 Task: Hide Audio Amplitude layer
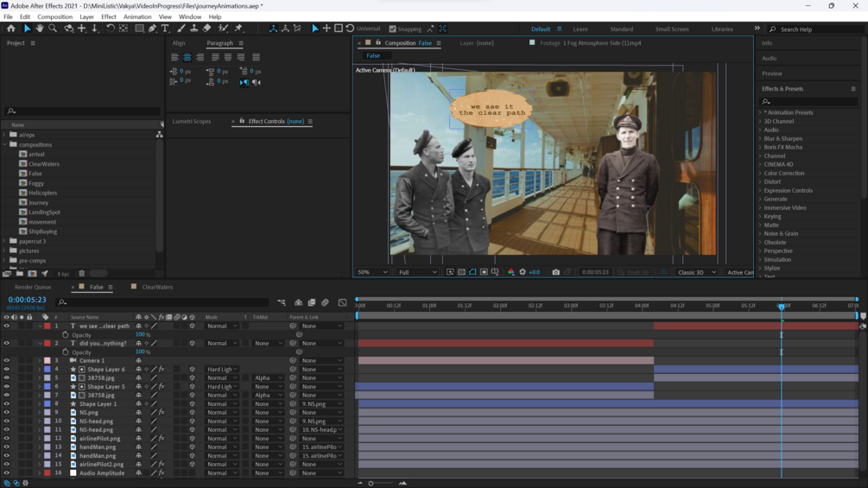tap(7, 473)
